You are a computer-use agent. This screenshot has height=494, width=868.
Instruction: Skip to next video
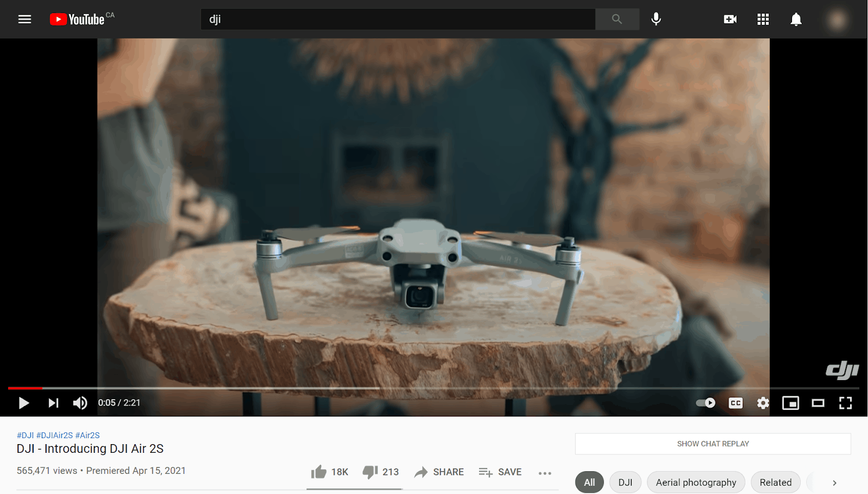pos(53,403)
